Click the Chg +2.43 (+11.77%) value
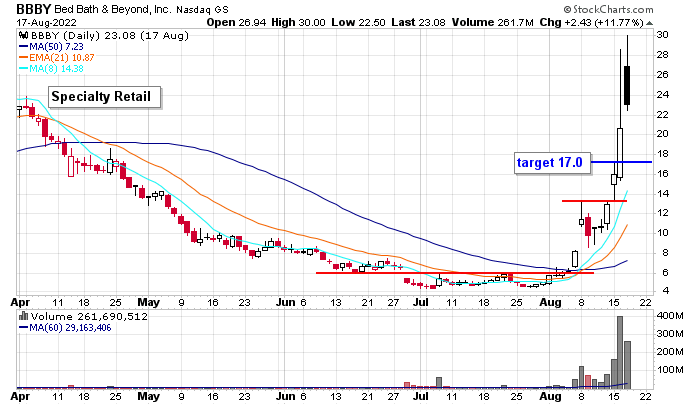 tap(591, 22)
